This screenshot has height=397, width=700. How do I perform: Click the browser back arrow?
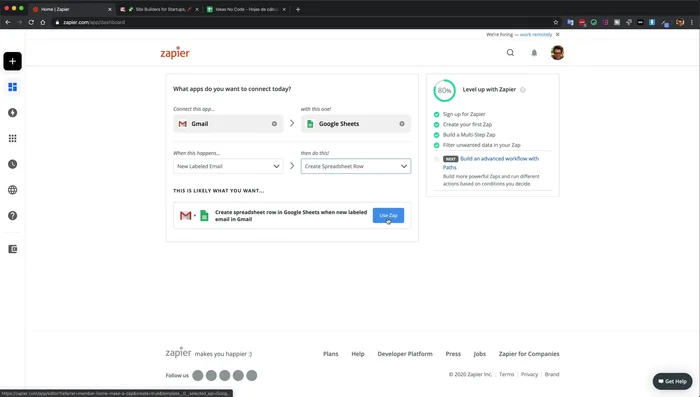pyautogui.click(x=8, y=22)
